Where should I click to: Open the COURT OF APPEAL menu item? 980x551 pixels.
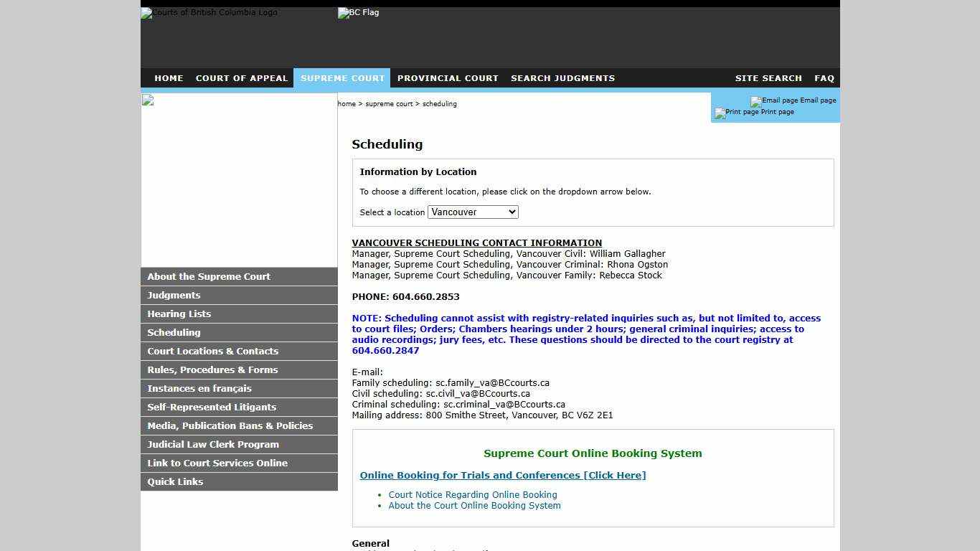(x=242, y=78)
